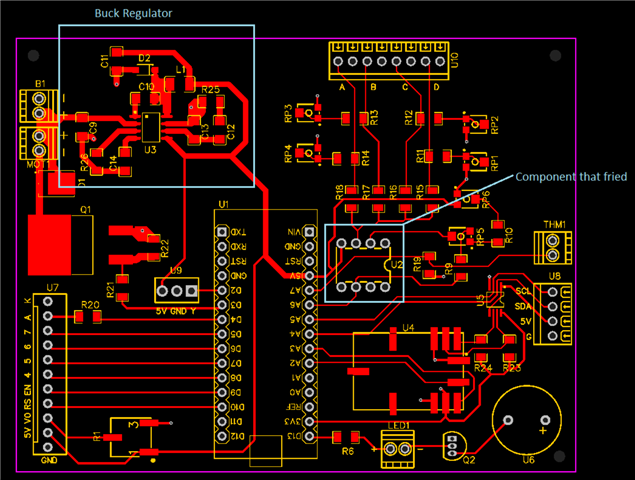Select resistor R20 footprint

pyautogui.click(x=88, y=317)
